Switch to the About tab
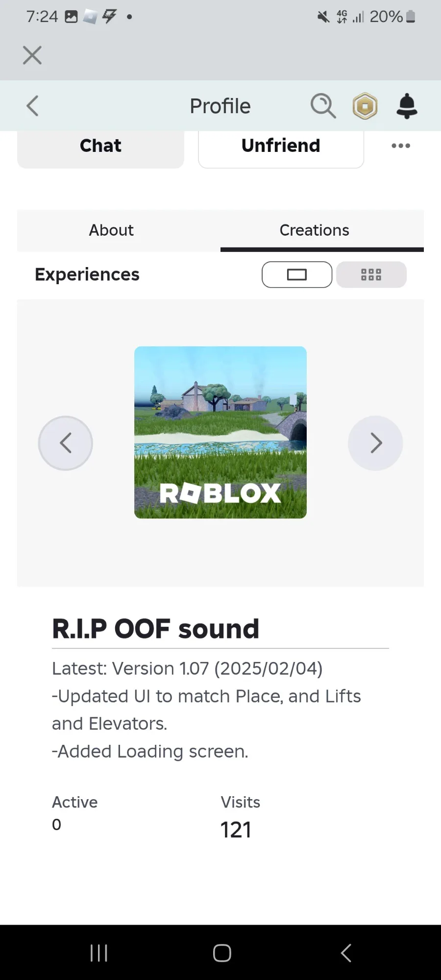This screenshot has height=980, width=441. (111, 230)
